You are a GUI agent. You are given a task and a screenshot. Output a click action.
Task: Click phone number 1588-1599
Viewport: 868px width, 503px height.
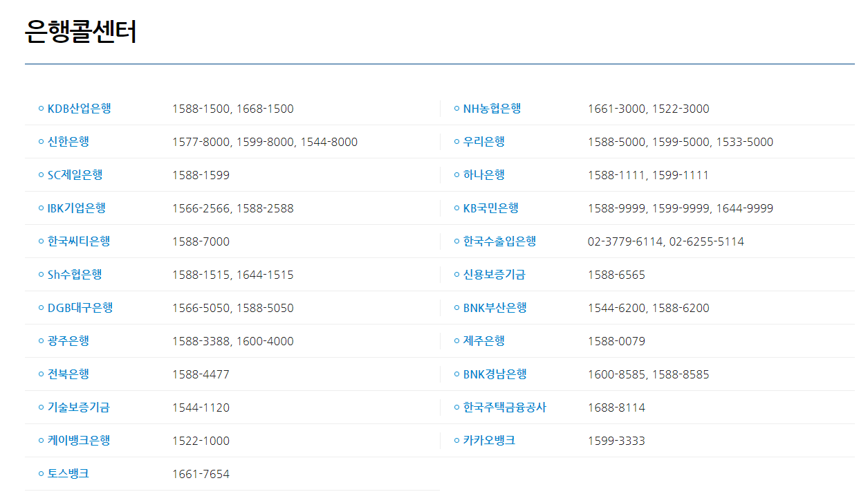[201, 175]
